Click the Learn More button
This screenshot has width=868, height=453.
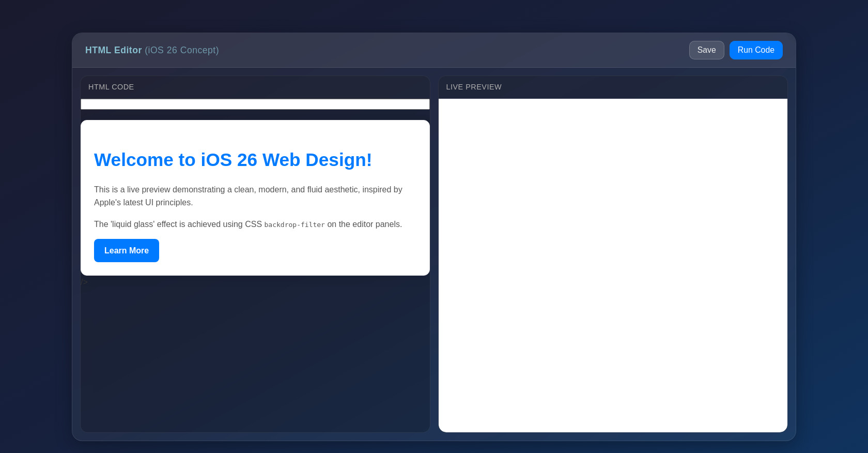click(127, 251)
